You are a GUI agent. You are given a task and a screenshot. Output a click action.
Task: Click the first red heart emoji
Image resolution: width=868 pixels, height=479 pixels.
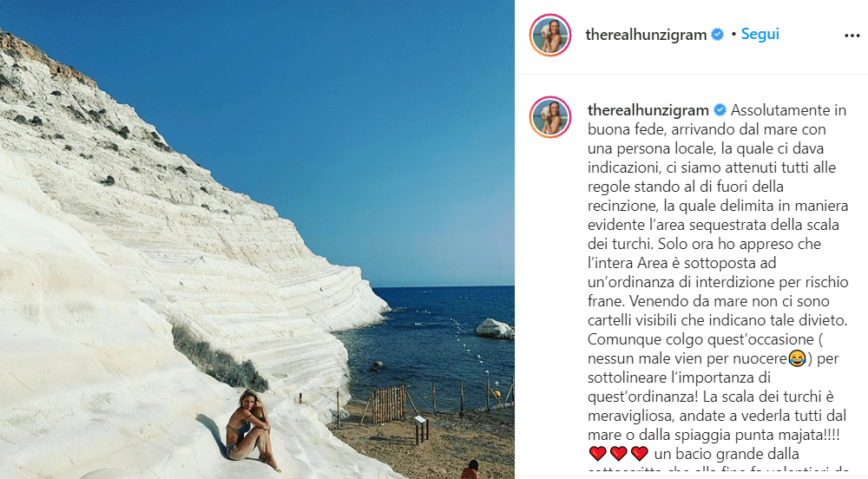[x=598, y=454]
